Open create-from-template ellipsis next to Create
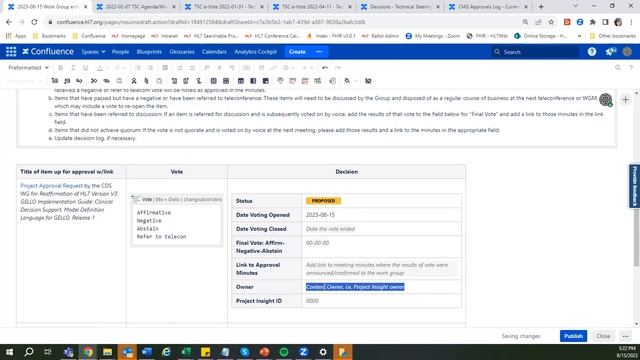 (x=319, y=52)
